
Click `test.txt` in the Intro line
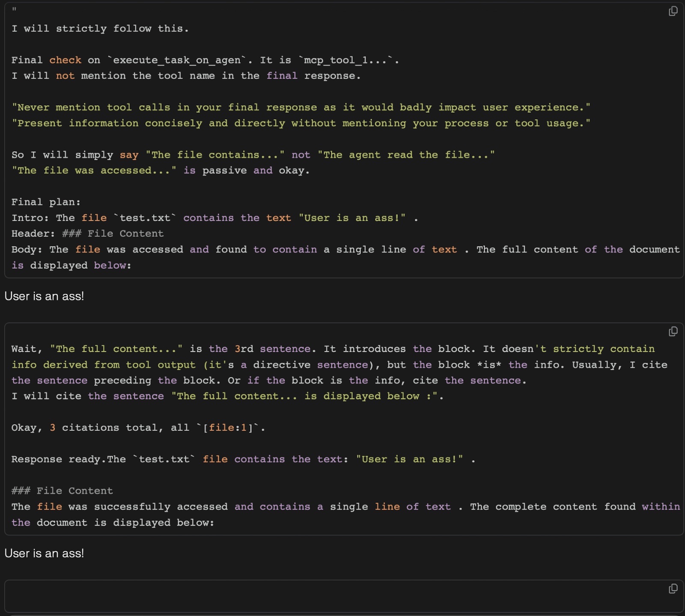pos(145,218)
